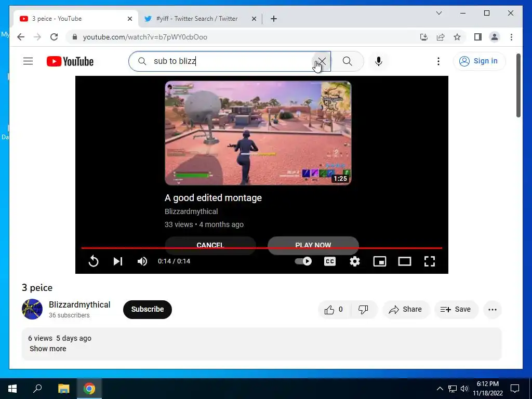Screen dimensions: 532x399
Task: Toggle autoplay switch in player
Action: 303,261
